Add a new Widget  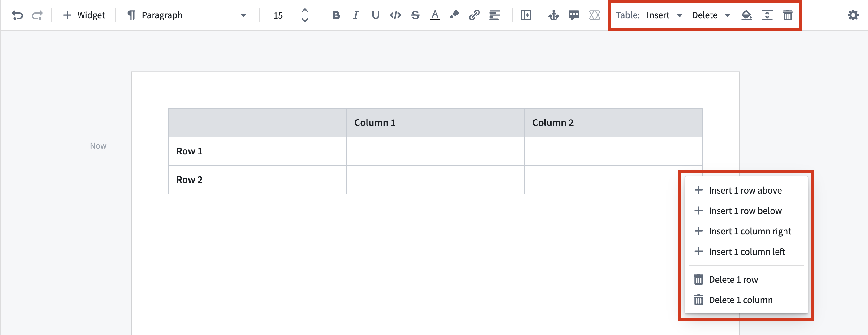click(x=84, y=15)
